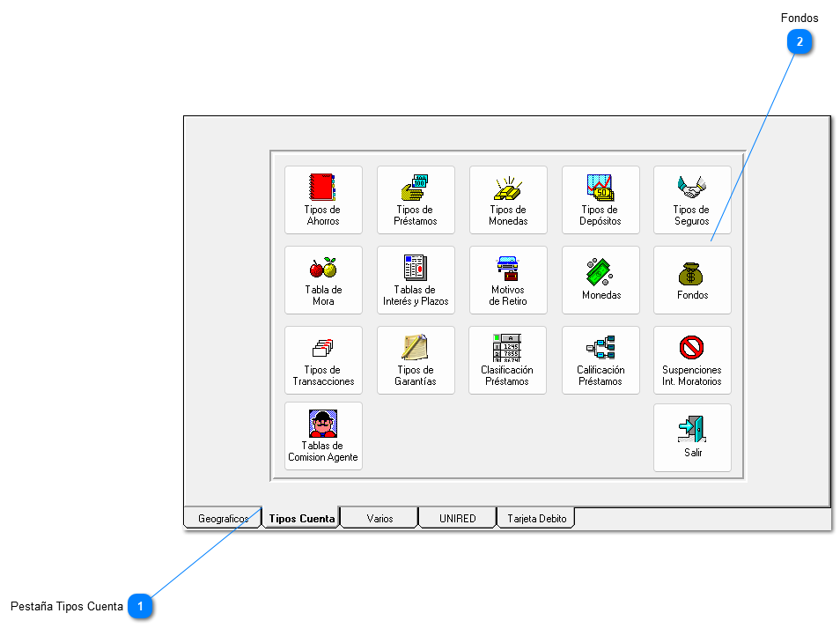Screen dimensions: 840x628
Task: Open the Tarjeta Debito tab
Action: 536,519
